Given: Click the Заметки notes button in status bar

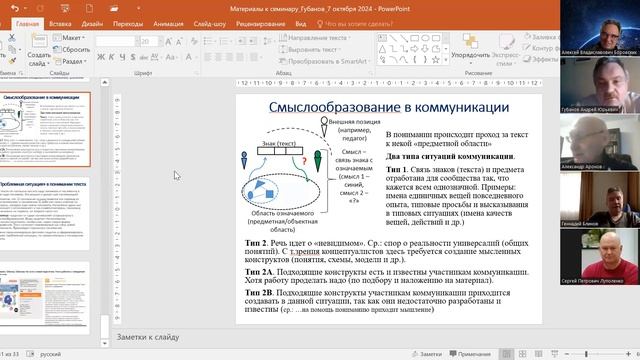Looking at the screenshot, I should pos(427,354).
